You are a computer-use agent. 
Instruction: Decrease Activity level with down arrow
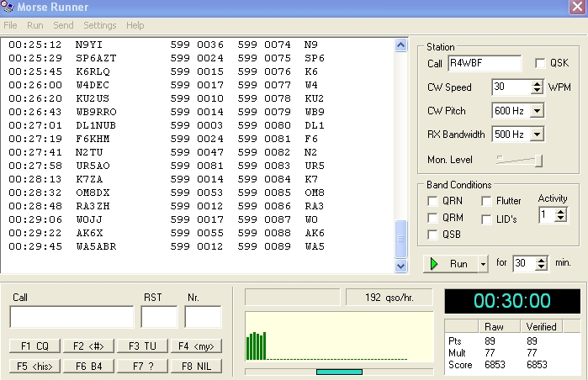point(560,219)
